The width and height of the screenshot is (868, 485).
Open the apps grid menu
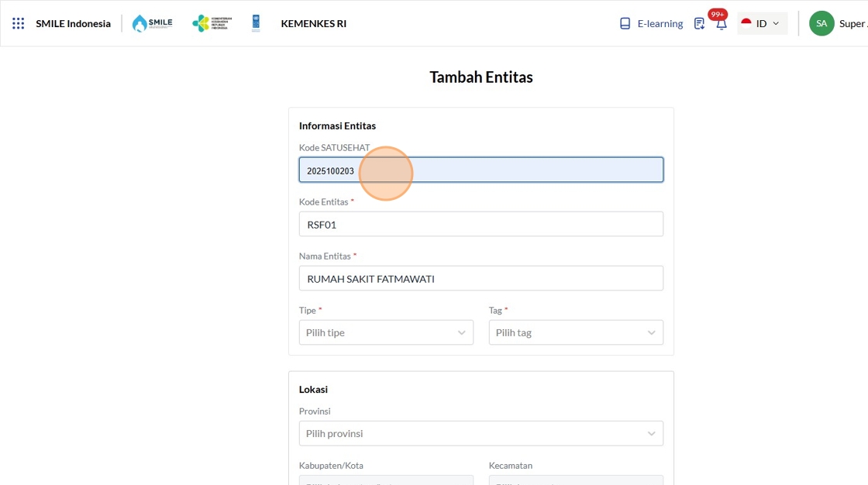[19, 23]
